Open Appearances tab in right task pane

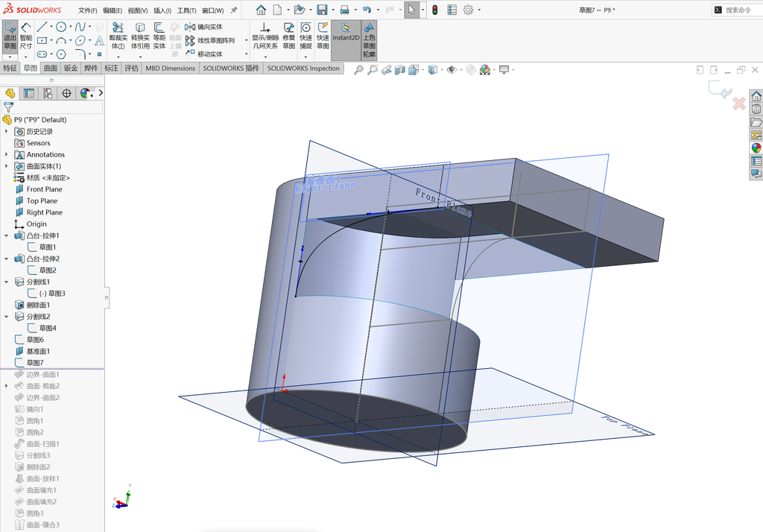[756, 148]
